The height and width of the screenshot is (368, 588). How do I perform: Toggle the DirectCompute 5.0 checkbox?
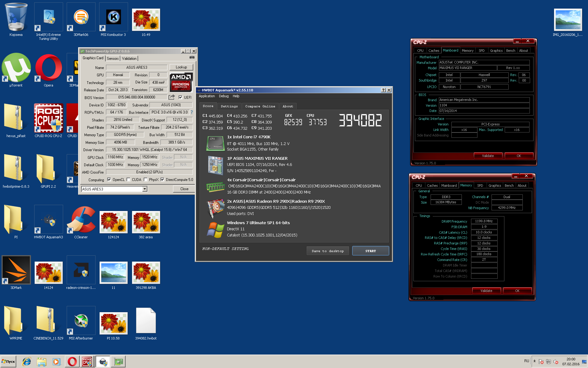click(x=162, y=180)
